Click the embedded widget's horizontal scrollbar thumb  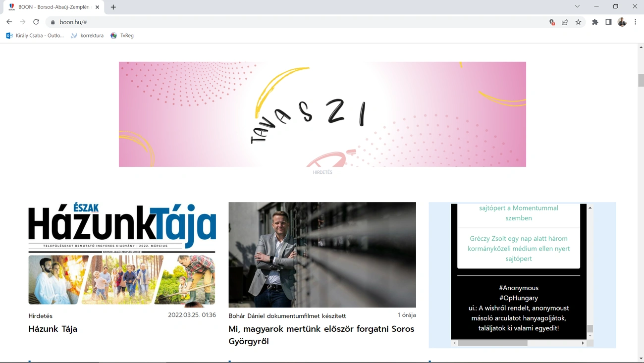coord(492,343)
